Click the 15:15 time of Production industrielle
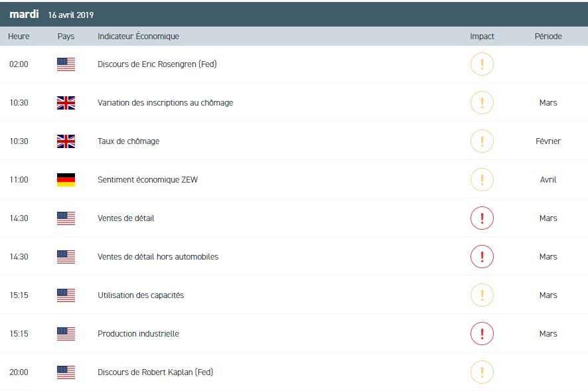 [19, 334]
